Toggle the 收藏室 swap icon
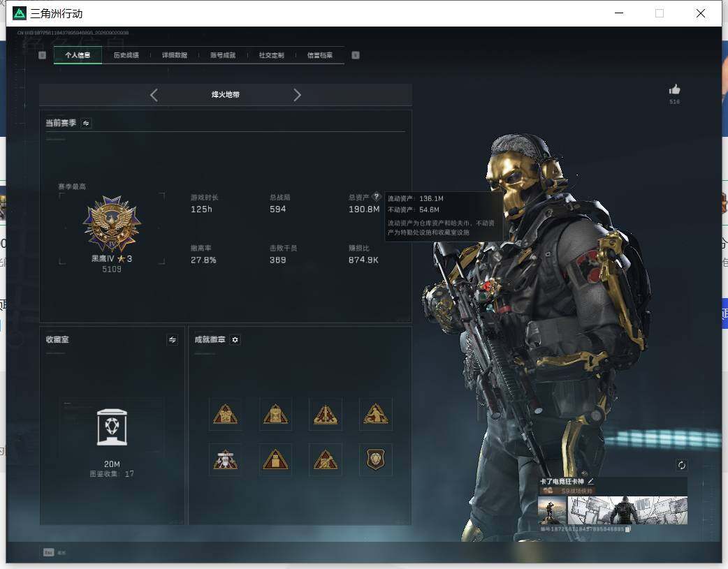The height and width of the screenshot is (569, 728). pos(173,340)
